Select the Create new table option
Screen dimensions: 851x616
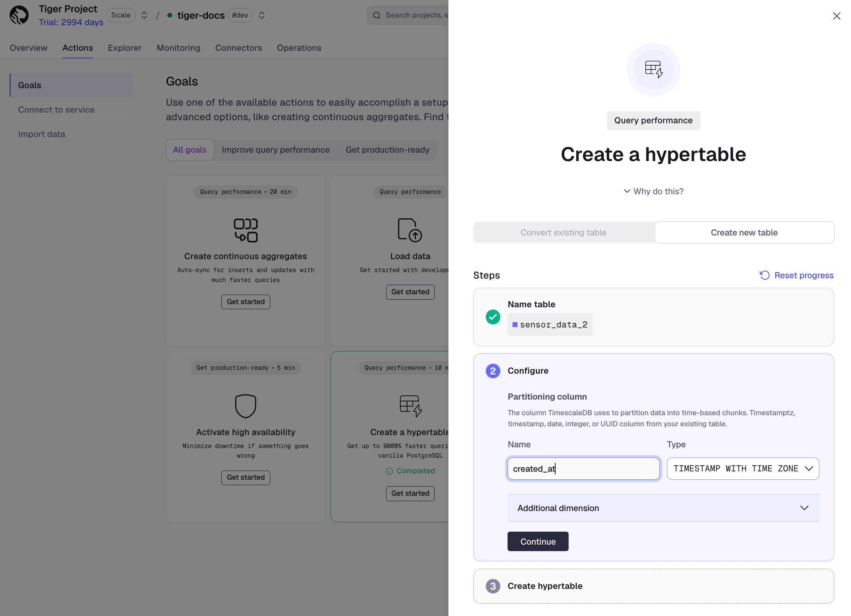point(744,232)
